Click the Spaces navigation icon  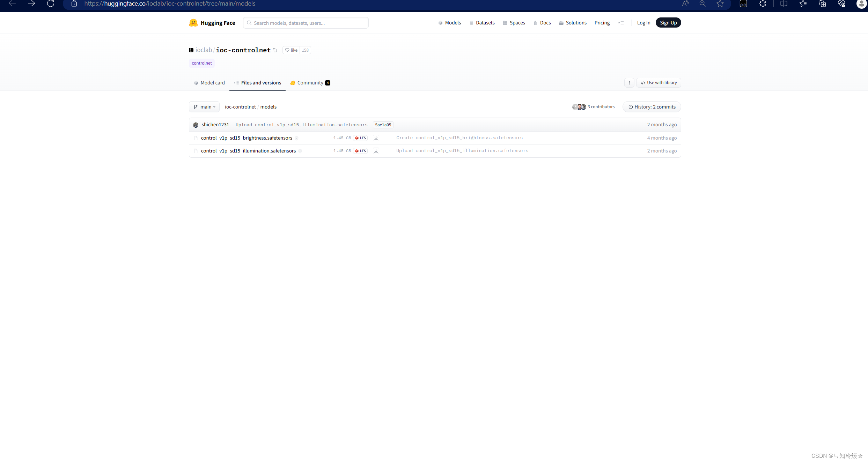pos(505,22)
